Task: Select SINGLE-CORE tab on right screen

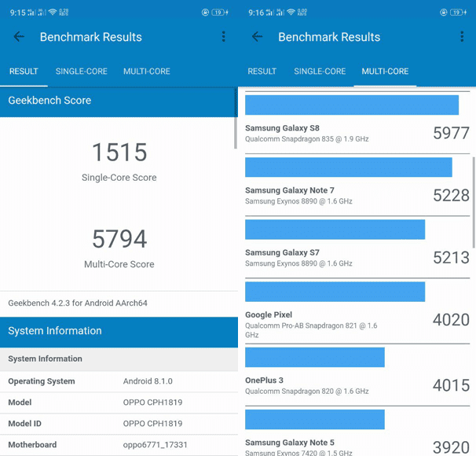Action: [x=320, y=72]
